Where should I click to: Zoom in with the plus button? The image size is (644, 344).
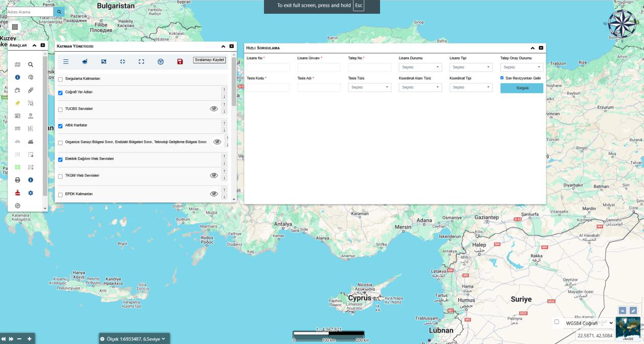tap(30, 339)
